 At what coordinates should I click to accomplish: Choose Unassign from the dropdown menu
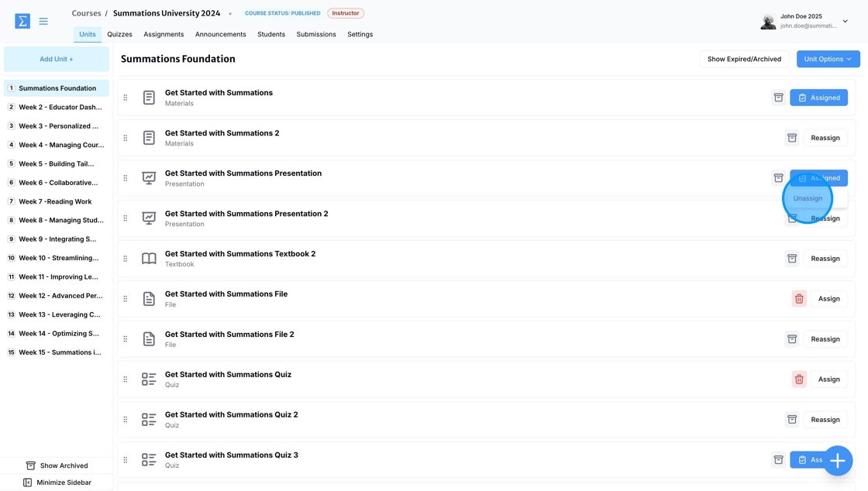[x=808, y=198]
